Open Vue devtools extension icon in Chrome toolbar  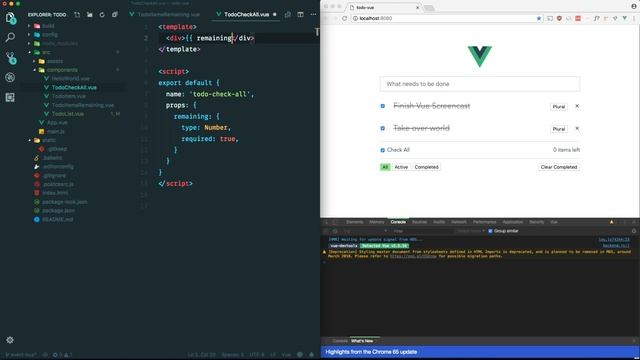tap(624, 18)
